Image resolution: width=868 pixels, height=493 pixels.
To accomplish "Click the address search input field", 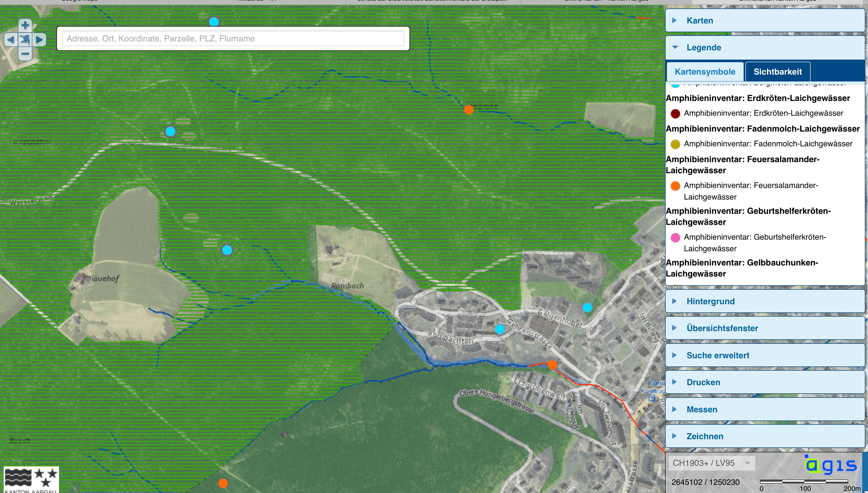I will [233, 38].
